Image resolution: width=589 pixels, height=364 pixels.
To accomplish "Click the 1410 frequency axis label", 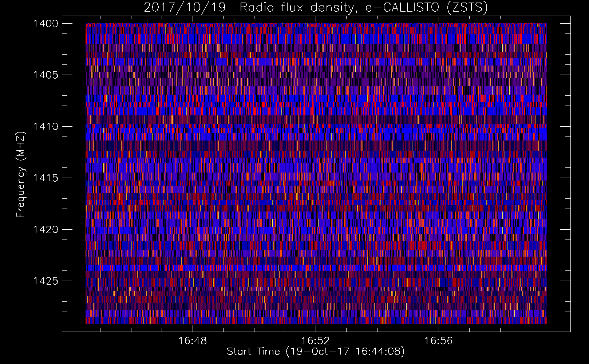I will (46, 126).
